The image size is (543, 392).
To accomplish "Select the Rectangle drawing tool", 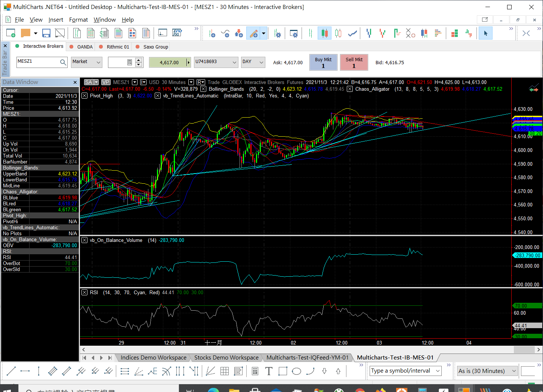I will 283,371.
